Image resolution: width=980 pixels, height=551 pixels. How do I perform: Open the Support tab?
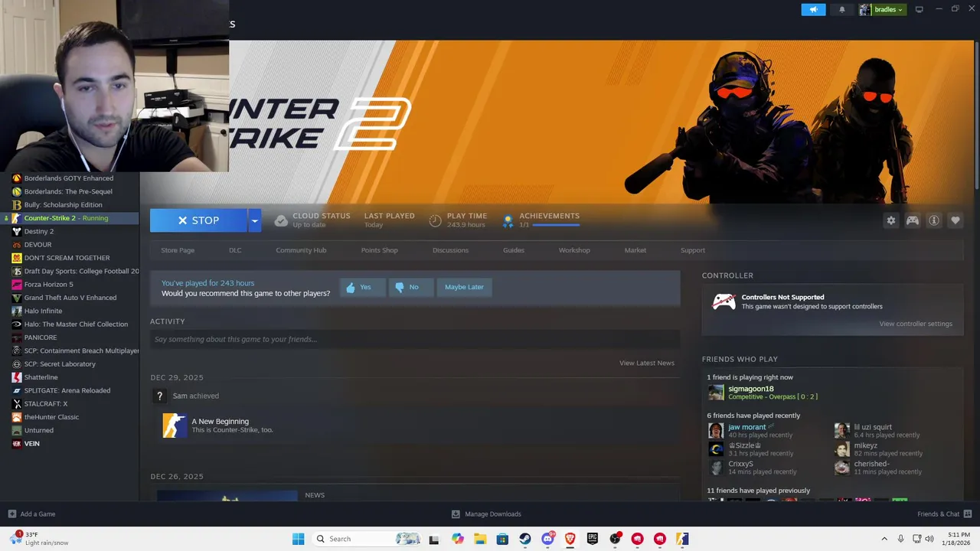(693, 250)
